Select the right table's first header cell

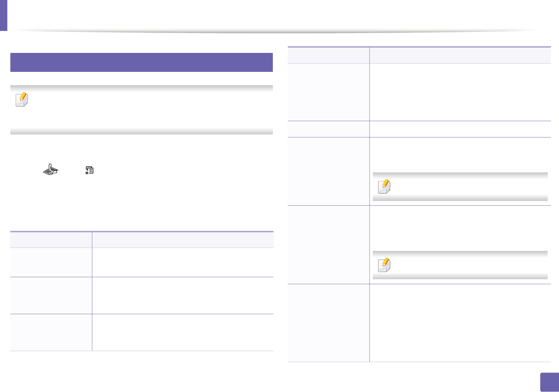(328, 55)
